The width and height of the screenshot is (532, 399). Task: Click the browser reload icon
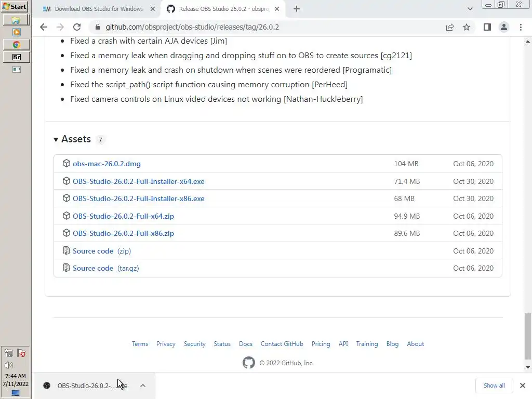(x=77, y=27)
